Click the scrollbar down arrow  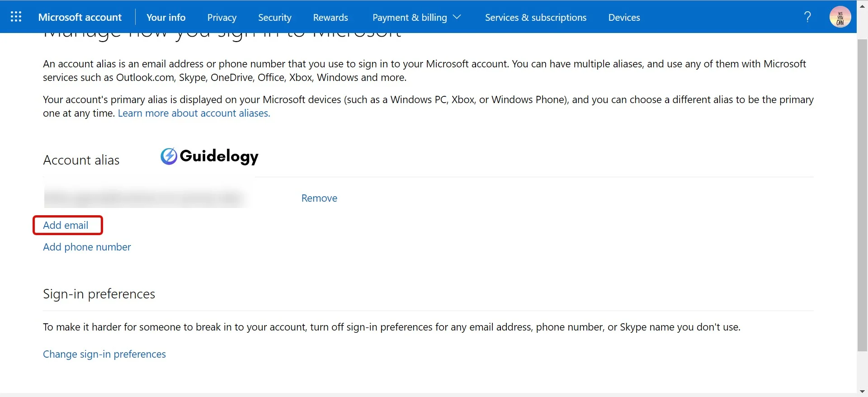pos(862,392)
